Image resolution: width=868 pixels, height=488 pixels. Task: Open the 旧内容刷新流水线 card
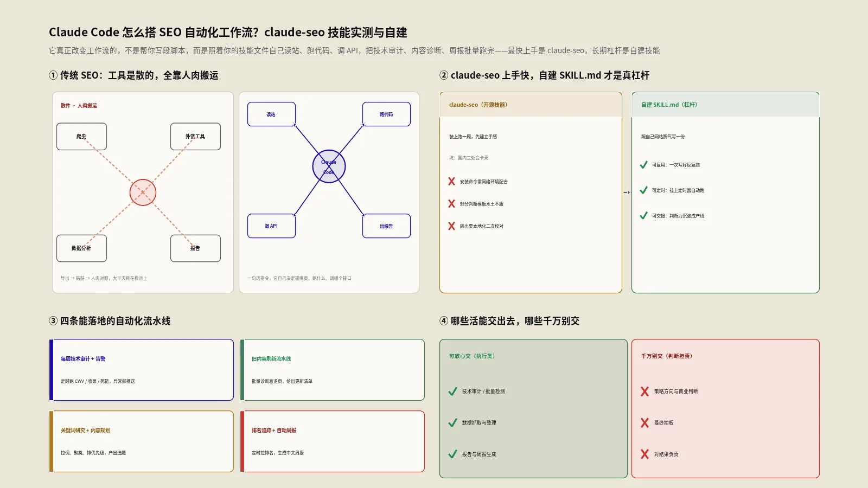(332, 370)
